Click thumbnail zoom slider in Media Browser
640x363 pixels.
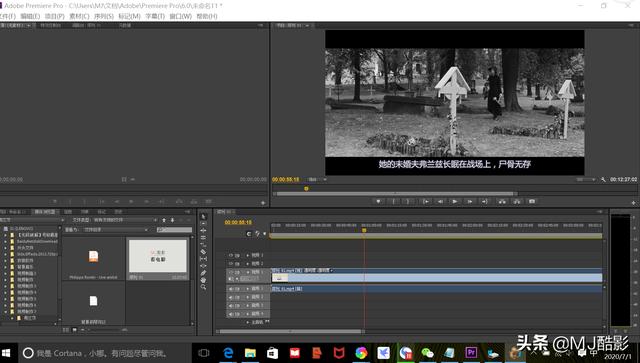tap(106, 330)
